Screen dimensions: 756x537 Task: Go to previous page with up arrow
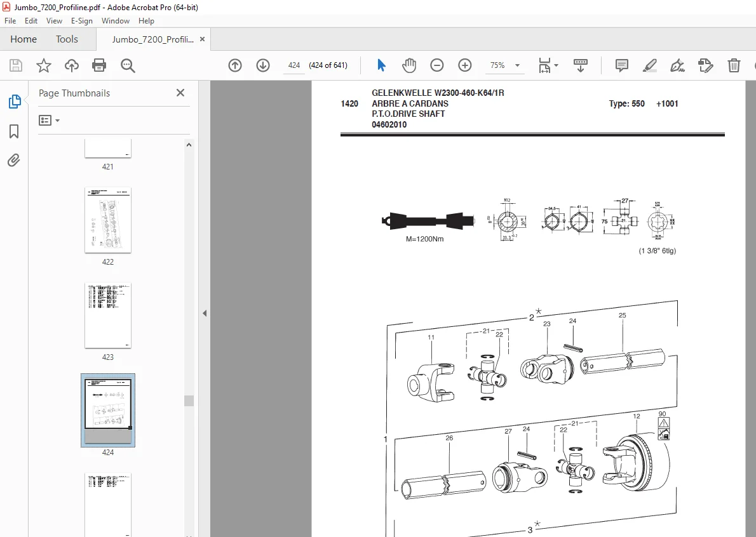pyautogui.click(x=235, y=65)
